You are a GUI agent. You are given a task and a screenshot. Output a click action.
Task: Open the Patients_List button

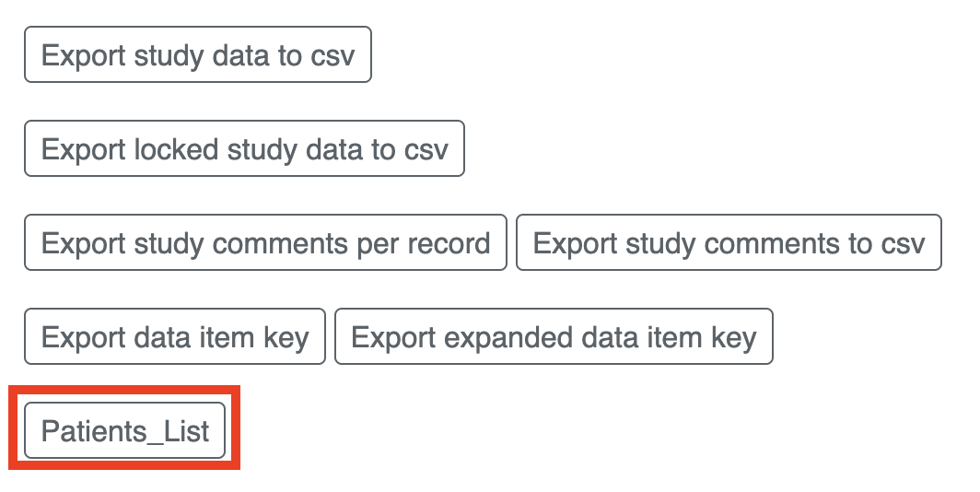point(125,430)
